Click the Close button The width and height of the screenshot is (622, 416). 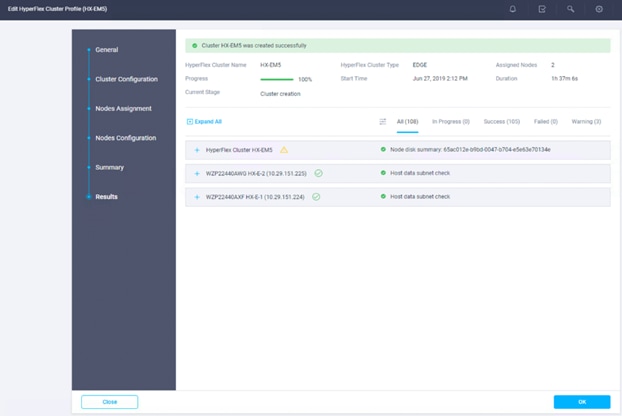[x=109, y=402]
